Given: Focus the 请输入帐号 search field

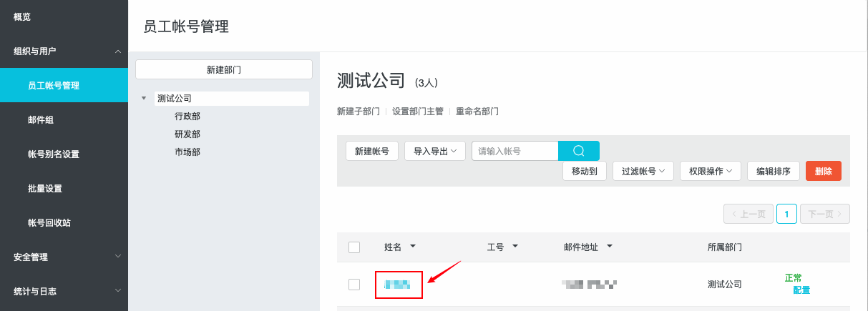Looking at the screenshot, I should coord(515,151).
